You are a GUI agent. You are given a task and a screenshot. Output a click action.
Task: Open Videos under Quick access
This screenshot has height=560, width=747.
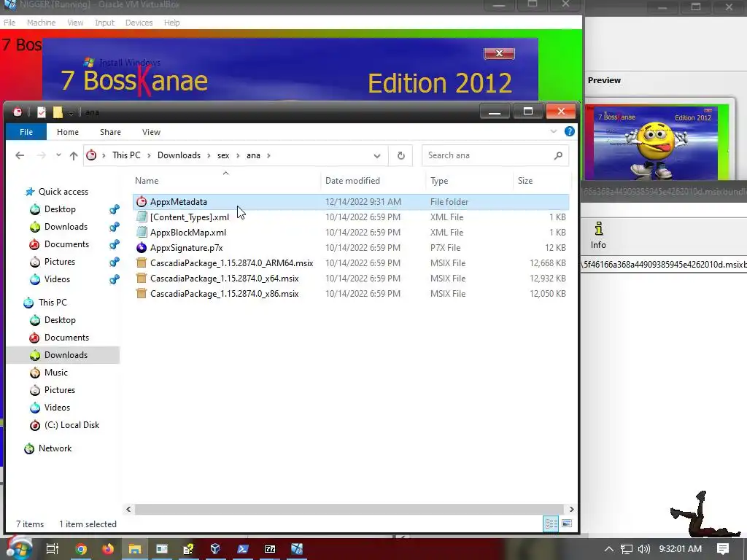[57, 279]
